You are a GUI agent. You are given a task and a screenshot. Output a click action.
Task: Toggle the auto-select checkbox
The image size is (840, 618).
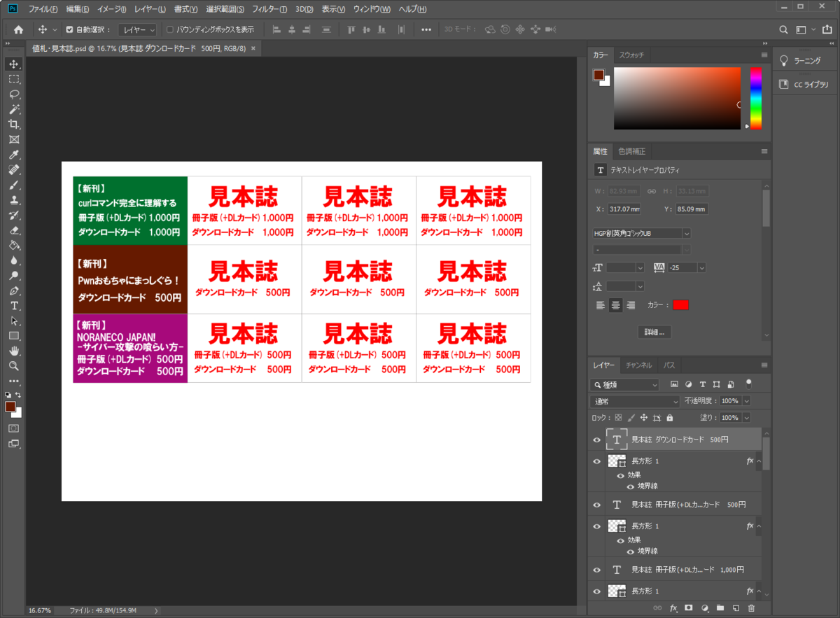pos(69,29)
